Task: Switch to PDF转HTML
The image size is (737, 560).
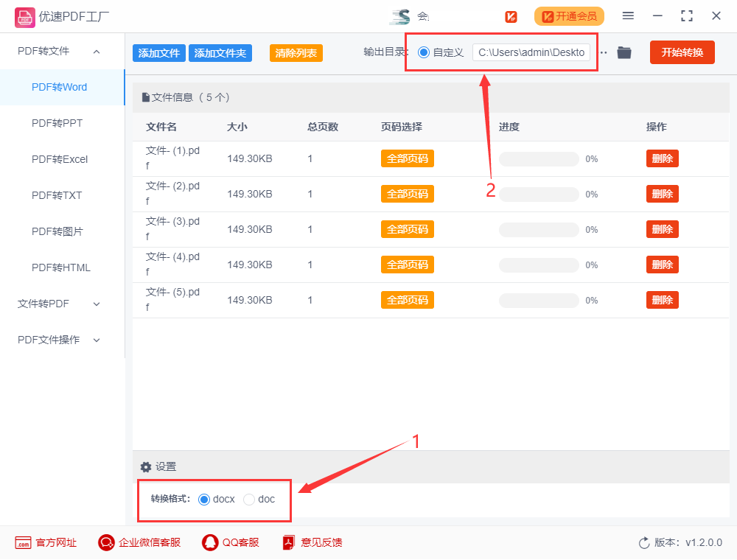Action: coord(62,267)
